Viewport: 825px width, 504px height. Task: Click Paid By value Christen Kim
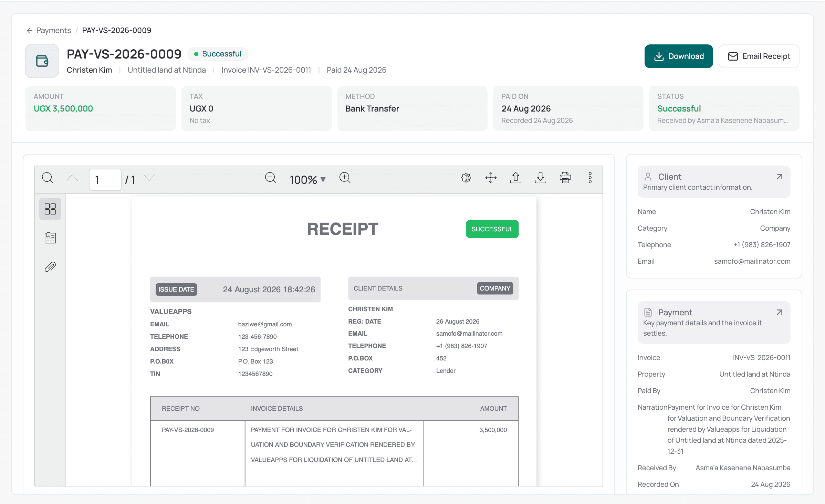pos(770,391)
